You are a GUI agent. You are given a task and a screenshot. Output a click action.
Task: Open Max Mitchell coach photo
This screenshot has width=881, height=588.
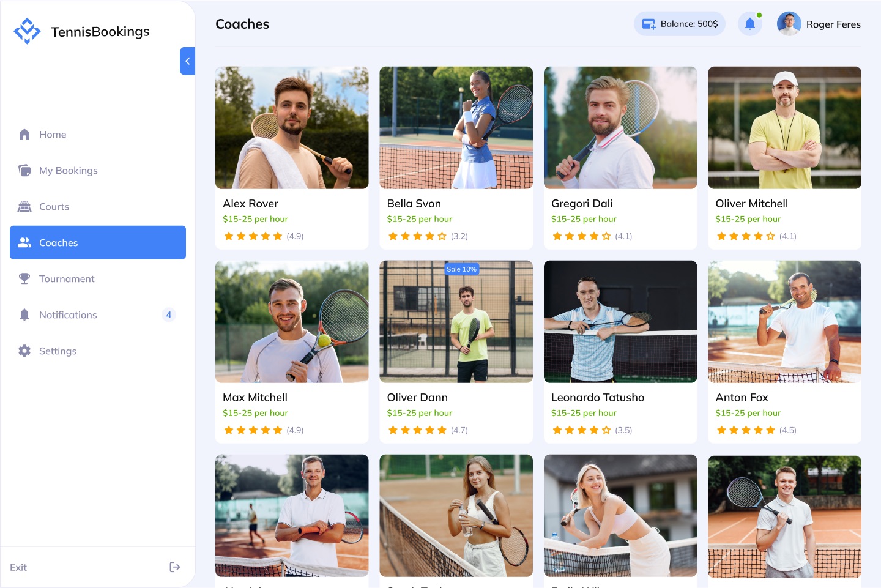point(292,322)
